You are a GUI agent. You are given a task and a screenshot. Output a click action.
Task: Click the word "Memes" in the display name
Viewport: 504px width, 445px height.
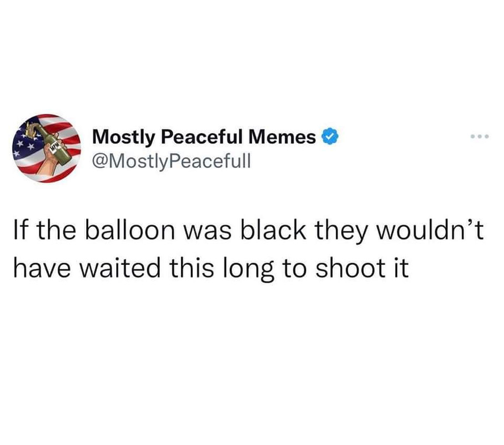point(282,137)
